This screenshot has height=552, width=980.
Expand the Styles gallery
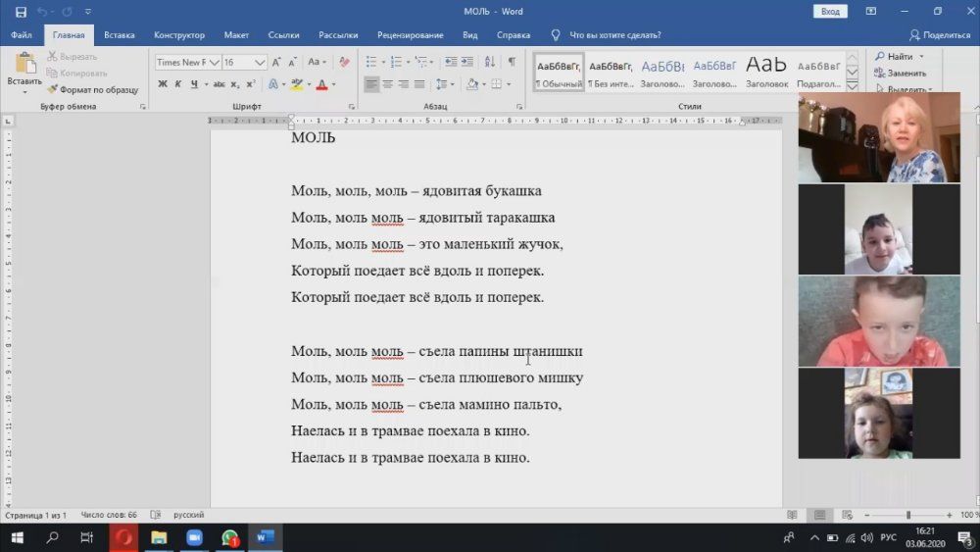pyautogui.click(x=852, y=86)
